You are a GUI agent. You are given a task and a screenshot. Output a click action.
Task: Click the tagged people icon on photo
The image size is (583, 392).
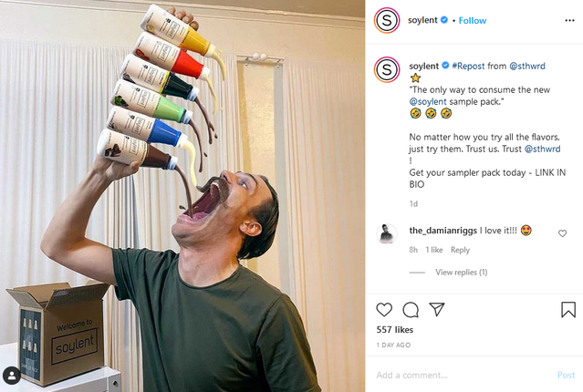12,376
